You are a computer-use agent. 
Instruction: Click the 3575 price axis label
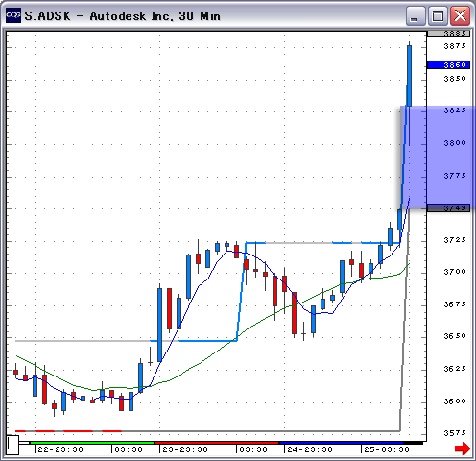[455, 433]
